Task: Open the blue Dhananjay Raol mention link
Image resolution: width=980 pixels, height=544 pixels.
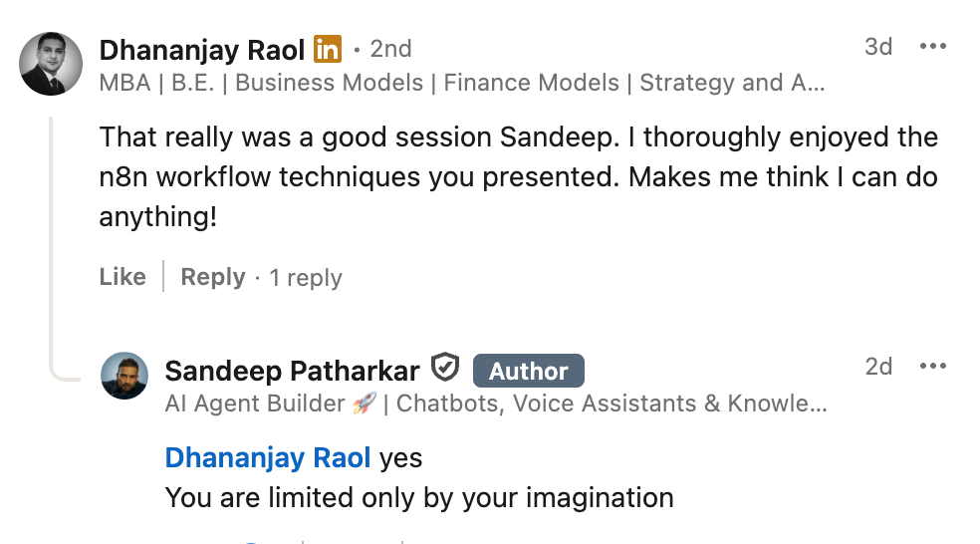Action: (268, 458)
